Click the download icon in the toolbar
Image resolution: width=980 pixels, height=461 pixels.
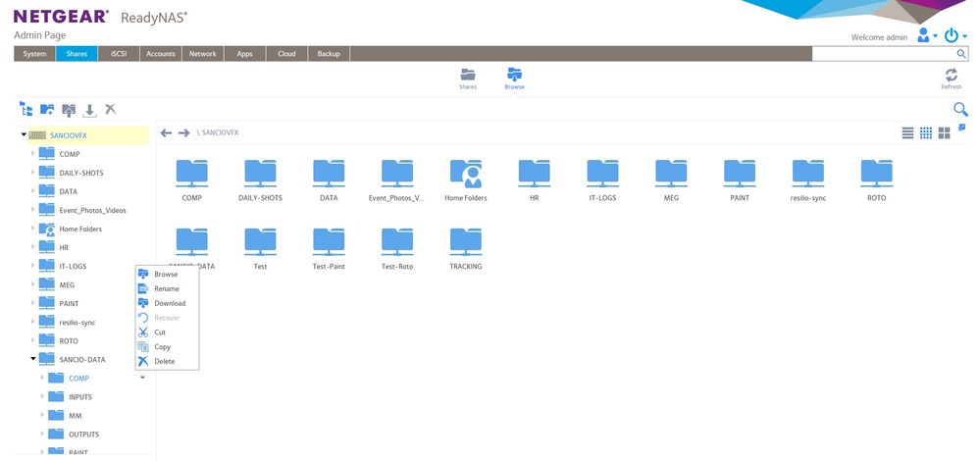89,110
